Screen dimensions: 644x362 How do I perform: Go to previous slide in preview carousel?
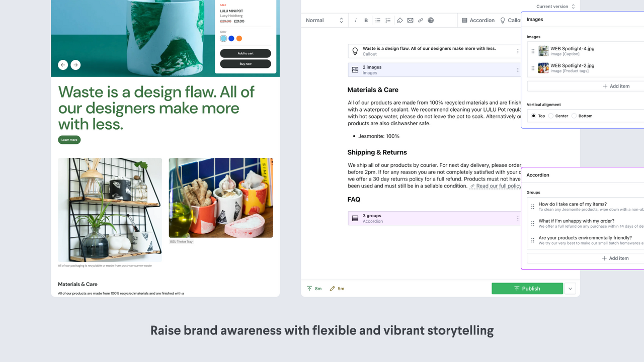click(63, 64)
